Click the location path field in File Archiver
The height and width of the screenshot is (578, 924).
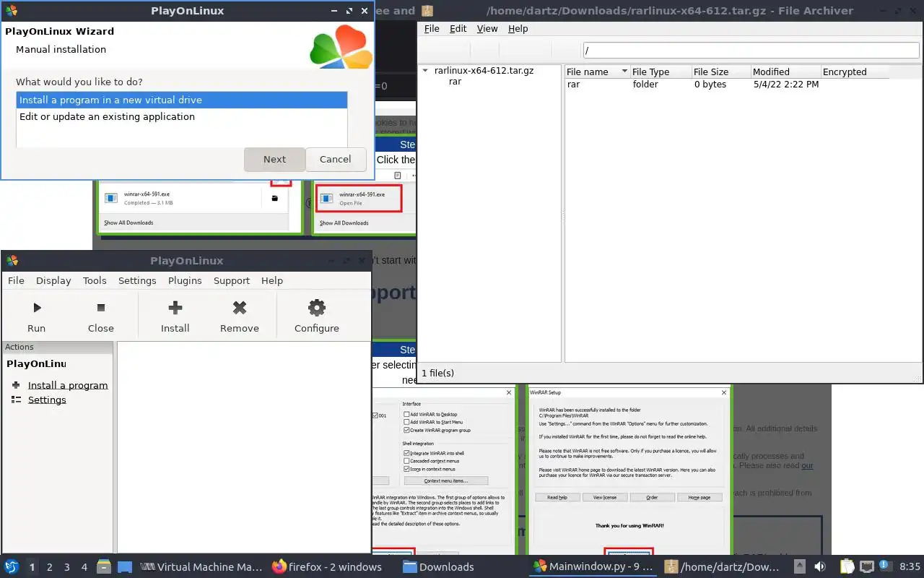pos(751,50)
